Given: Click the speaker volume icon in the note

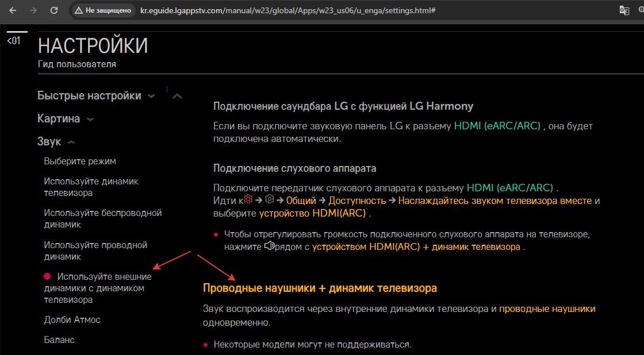Looking at the screenshot, I should (270, 246).
